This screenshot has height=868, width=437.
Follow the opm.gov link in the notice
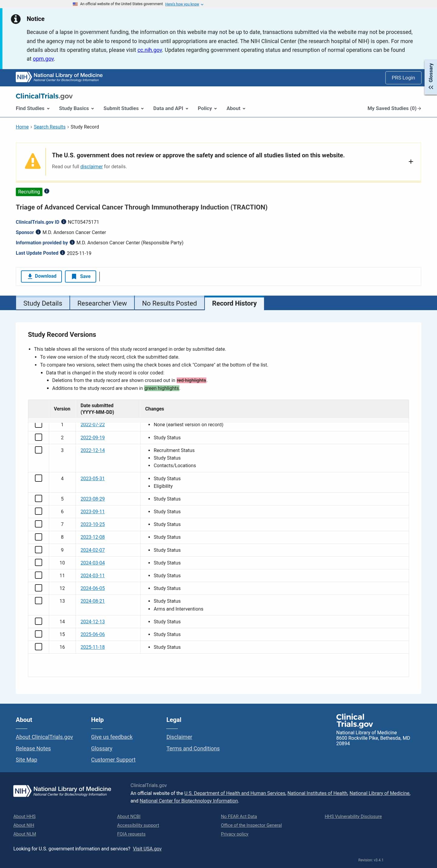43,59
